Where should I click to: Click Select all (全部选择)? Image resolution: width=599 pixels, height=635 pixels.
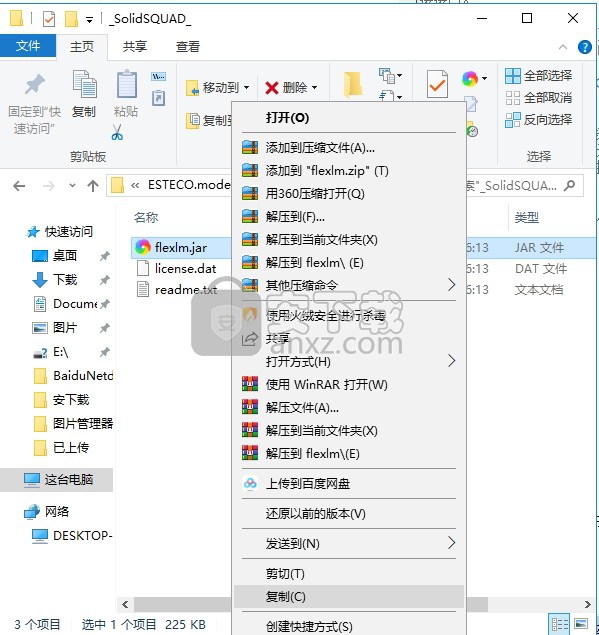coord(539,75)
